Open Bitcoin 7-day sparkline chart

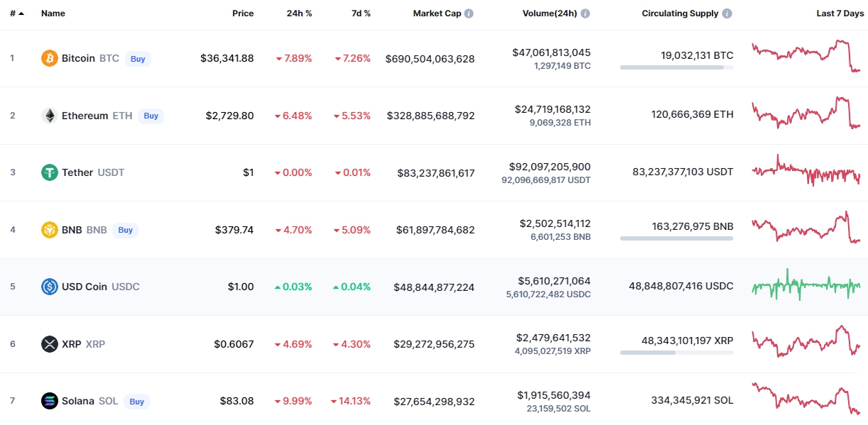pos(806,56)
